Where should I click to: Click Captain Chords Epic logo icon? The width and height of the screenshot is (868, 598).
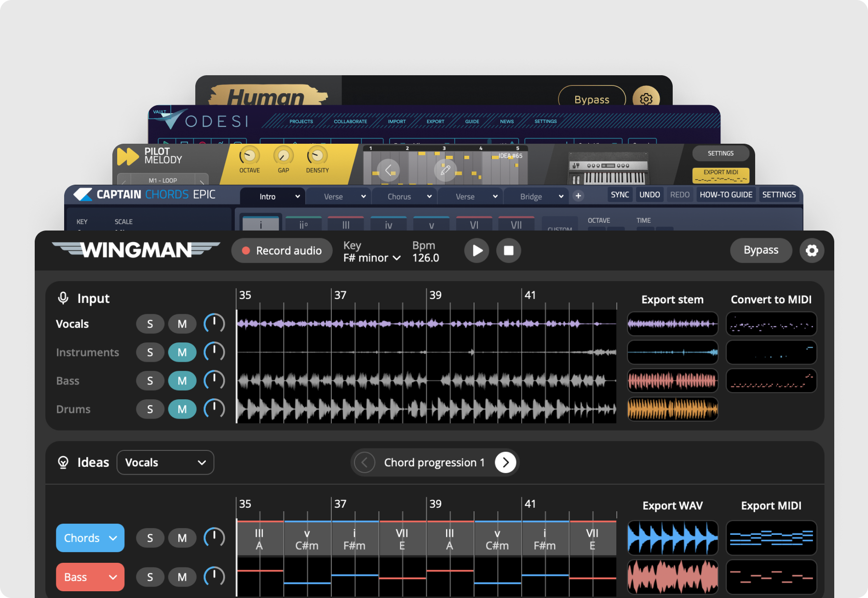tap(83, 194)
